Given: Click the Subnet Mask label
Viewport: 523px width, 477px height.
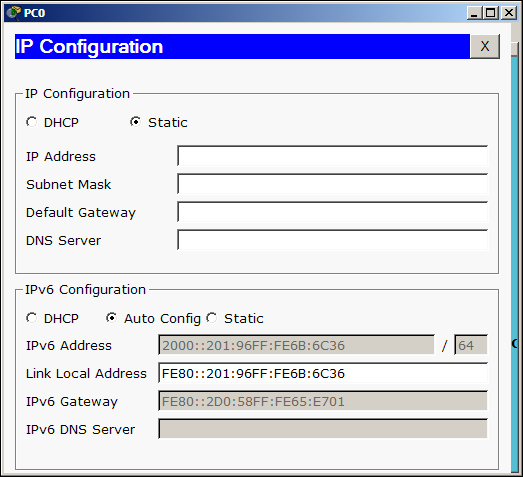Looking at the screenshot, I should (68, 184).
